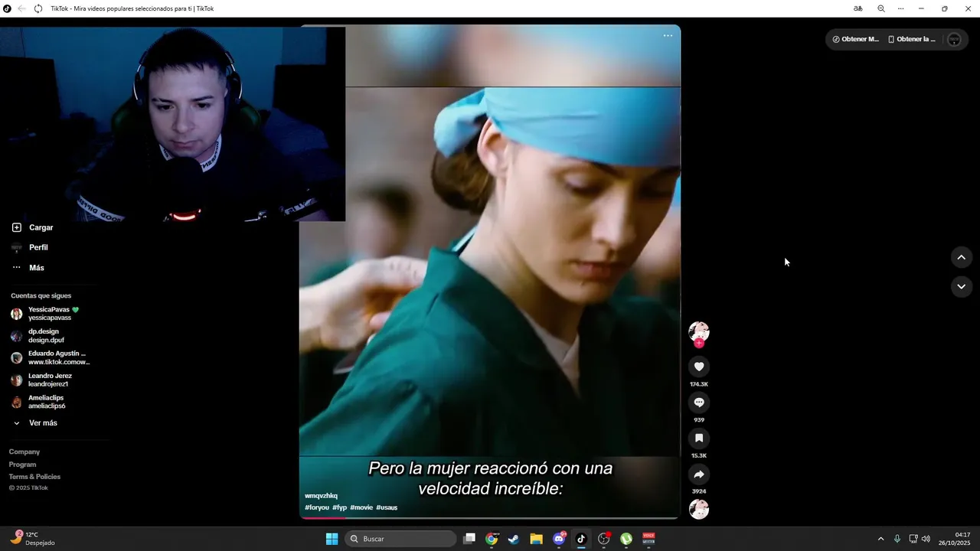Click Obtener M... app button
This screenshot has height=551, width=980.
point(856,39)
